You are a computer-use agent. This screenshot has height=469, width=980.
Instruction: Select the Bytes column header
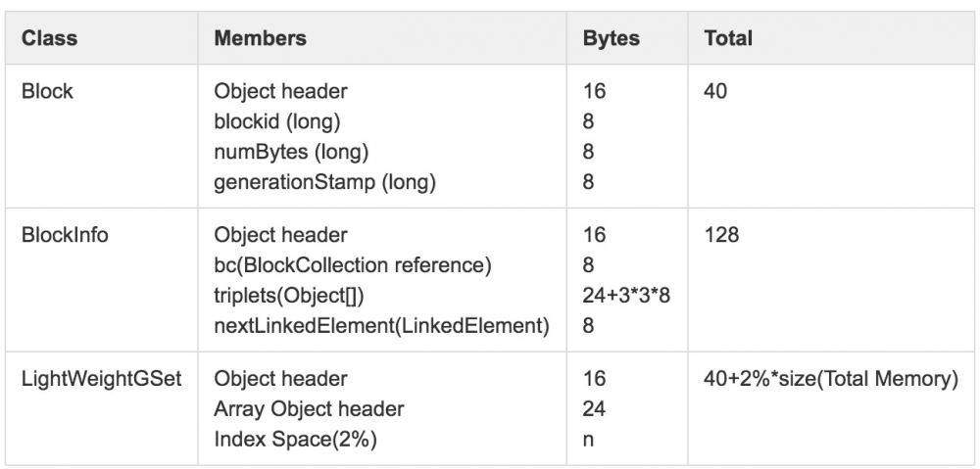click(611, 38)
